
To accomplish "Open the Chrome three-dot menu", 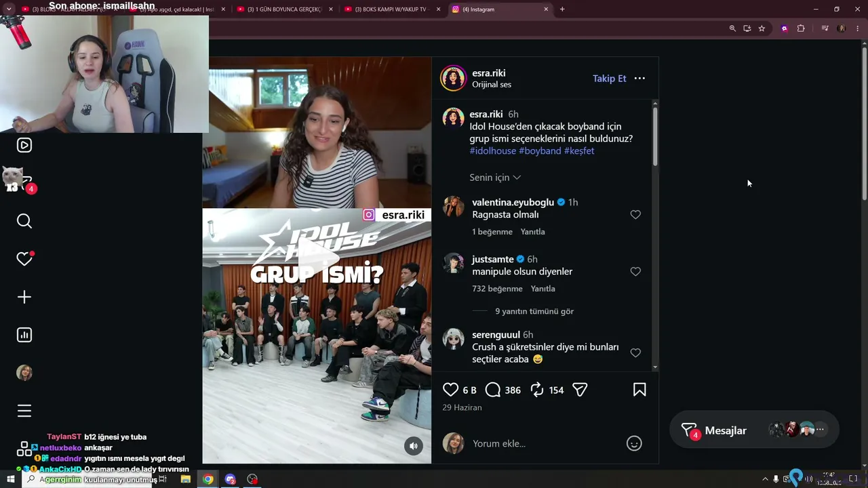I will (858, 28).
